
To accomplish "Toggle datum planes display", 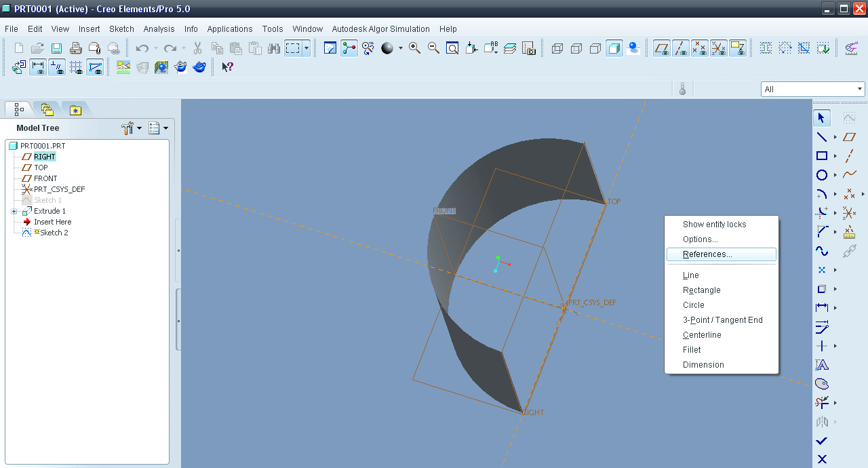I will 662,48.
